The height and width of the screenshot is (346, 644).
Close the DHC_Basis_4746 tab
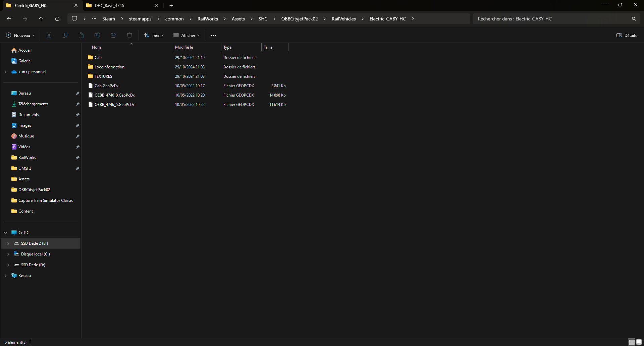pos(157,5)
